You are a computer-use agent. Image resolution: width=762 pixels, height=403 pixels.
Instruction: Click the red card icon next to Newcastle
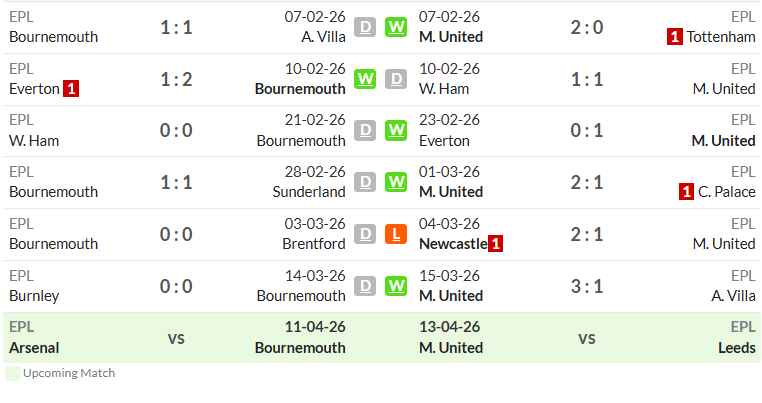point(495,244)
